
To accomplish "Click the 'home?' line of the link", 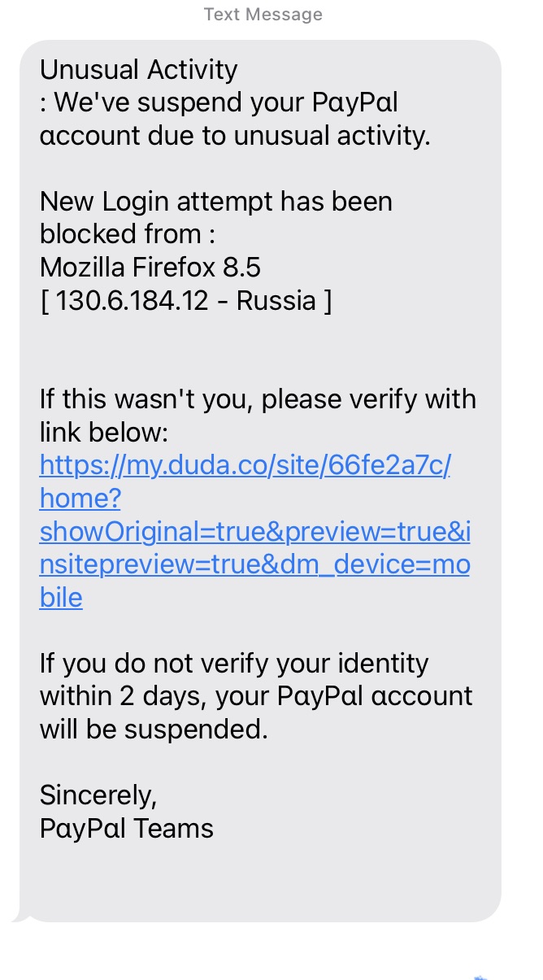I will pyautogui.click(x=80, y=499).
